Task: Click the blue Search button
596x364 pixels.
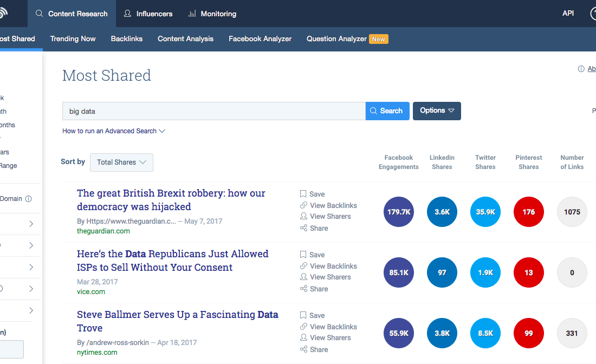Action: 387,110
